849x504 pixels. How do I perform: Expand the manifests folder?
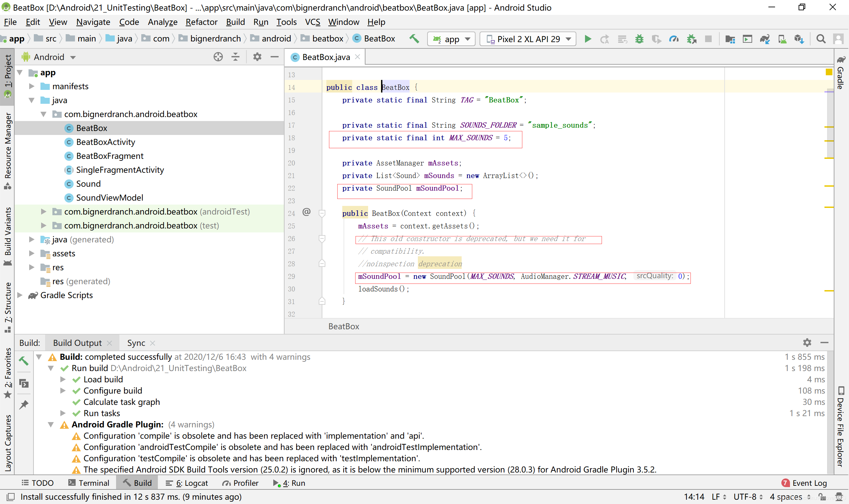pyautogui.click(x=31, y=86)
